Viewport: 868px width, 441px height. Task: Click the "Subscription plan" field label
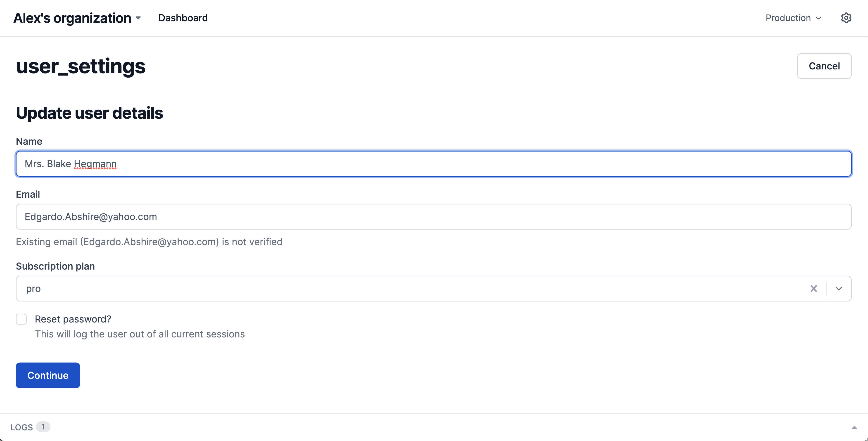[x=55, y=266]
